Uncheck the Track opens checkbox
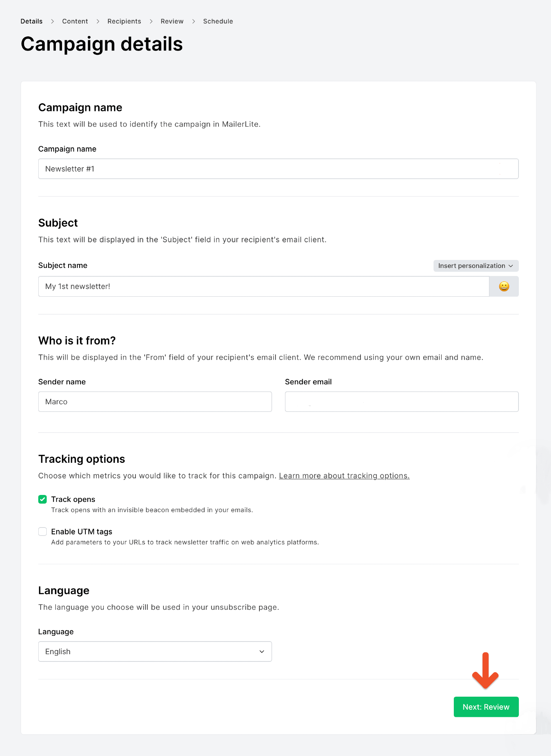This screenshot has height=756, width=551. [42, 499]
